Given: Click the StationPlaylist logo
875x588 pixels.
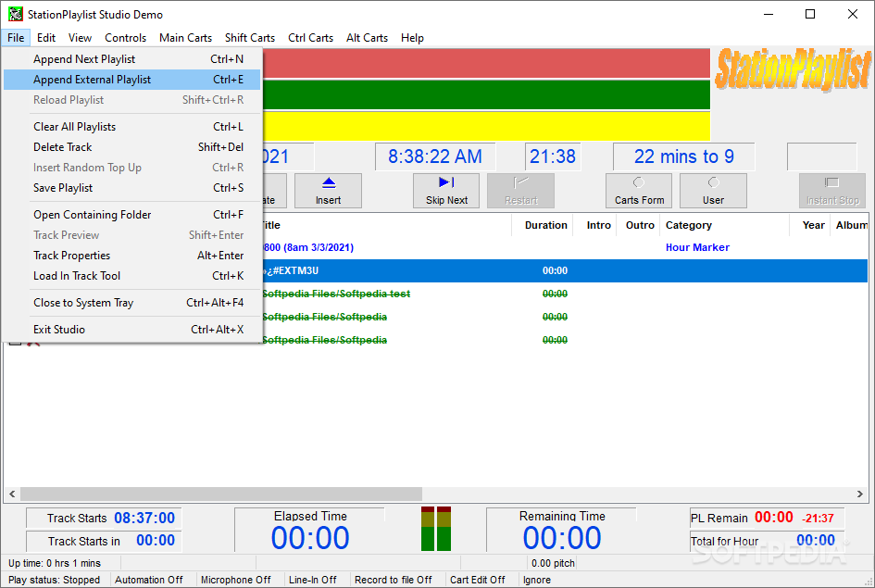Looking at the screenshot, I should tap(793, 69).
